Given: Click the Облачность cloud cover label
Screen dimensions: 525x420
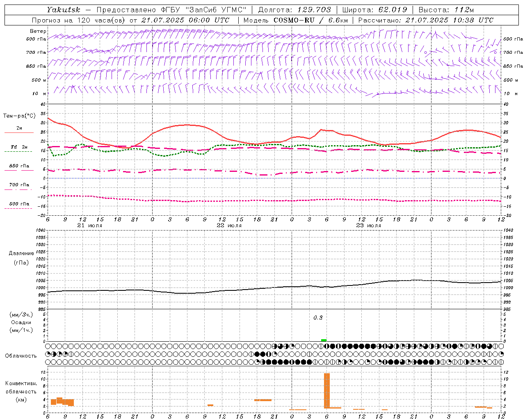Looking at the screenshot, I should (21, 356).
